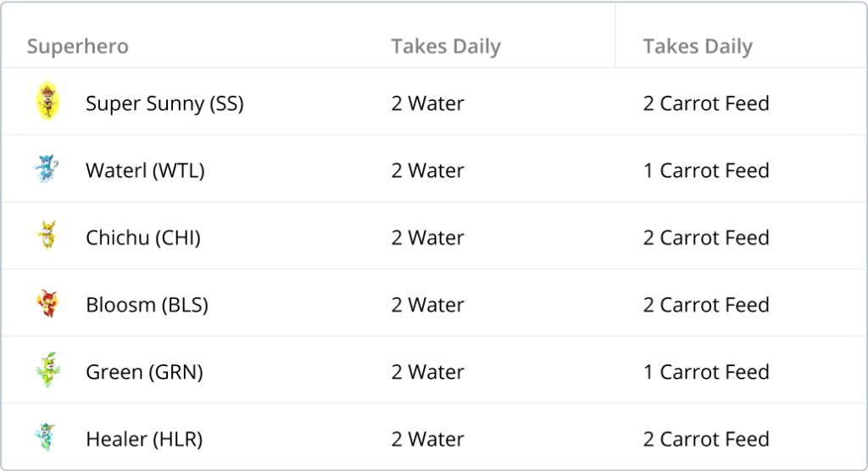The width and height of the screenshot is (868, 471).
Task: Click the Green leafy character icon
Action: (x=48, y=369)
